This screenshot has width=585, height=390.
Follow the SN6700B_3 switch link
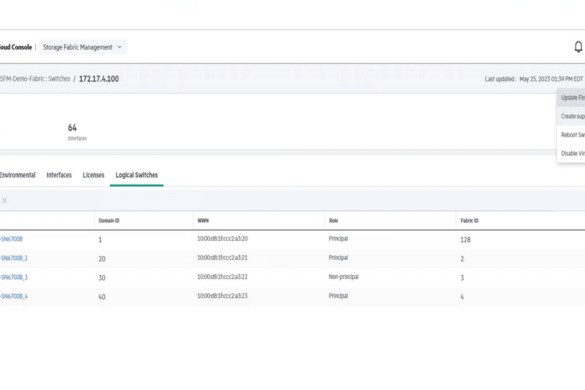13,277
